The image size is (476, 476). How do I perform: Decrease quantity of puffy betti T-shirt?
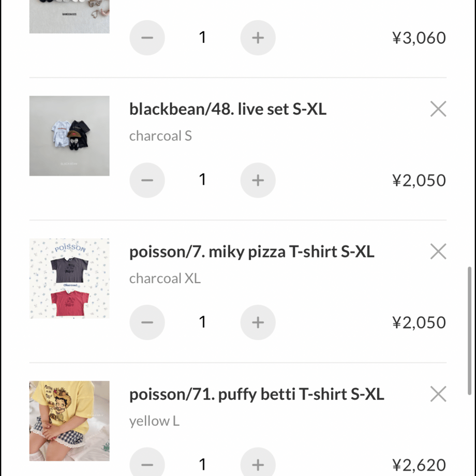(x=147, y=462)
